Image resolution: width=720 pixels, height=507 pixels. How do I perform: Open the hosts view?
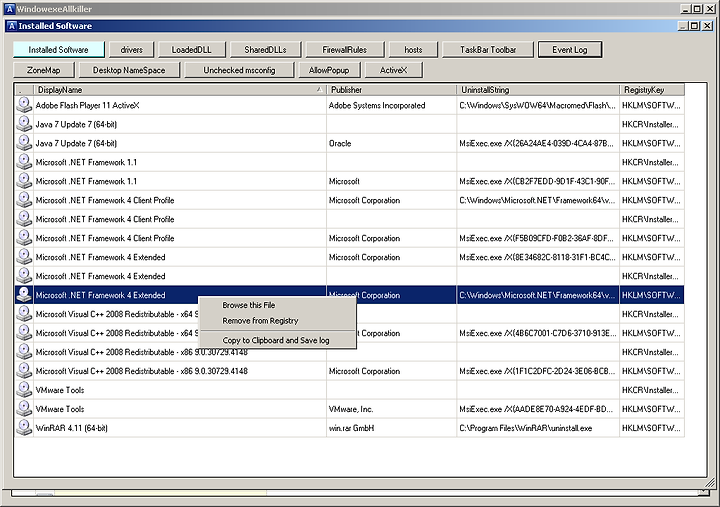413,50
